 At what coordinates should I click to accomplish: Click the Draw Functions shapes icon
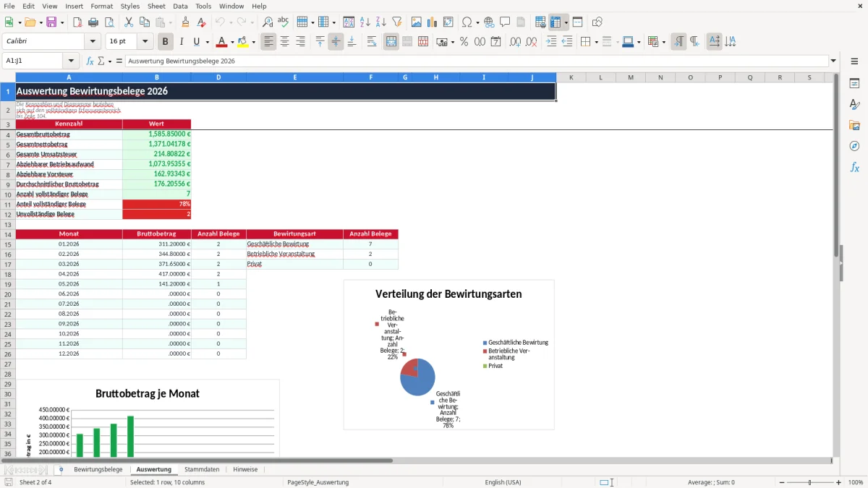(x=597, y=22)
